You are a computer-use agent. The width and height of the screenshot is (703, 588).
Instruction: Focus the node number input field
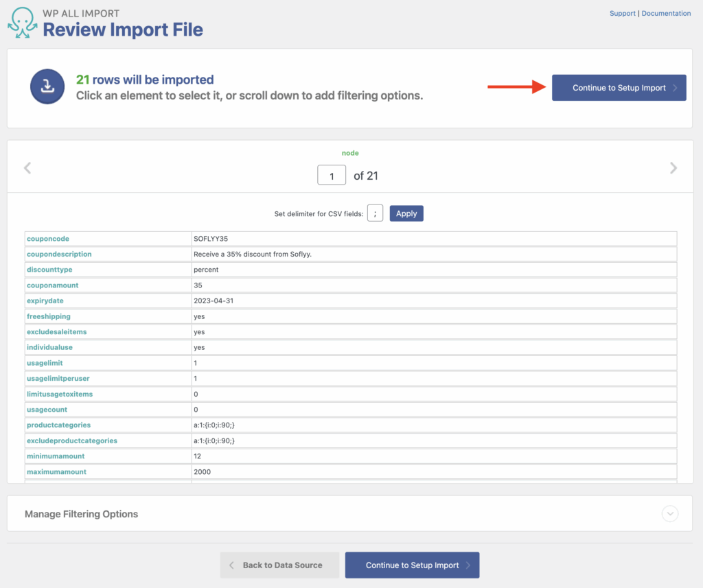click(x=332, y=175)
